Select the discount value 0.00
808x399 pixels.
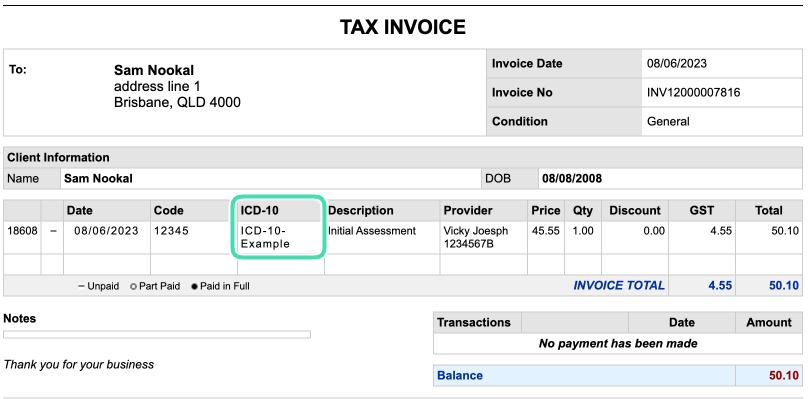tap(654, 231)
